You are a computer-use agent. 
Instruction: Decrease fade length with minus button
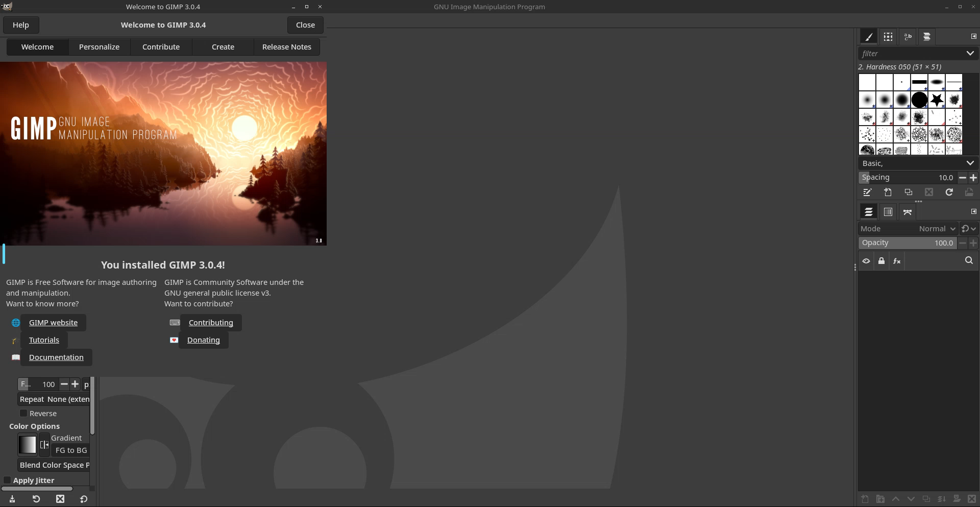[64, 384]
